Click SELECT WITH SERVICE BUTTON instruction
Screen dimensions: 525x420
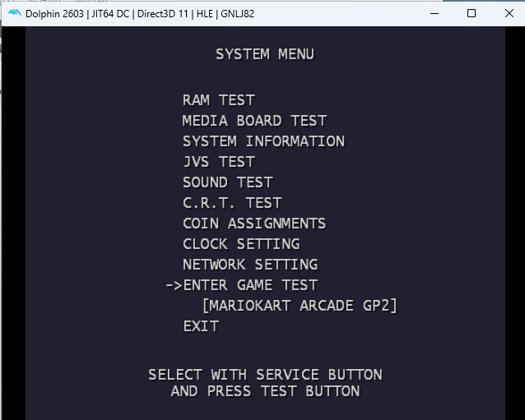(x=265, y=375)
